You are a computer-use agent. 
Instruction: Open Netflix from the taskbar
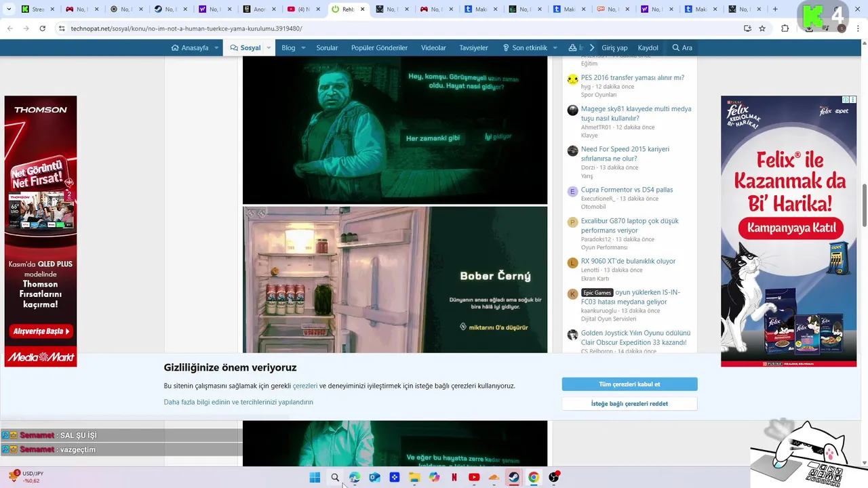coord(454,477)
